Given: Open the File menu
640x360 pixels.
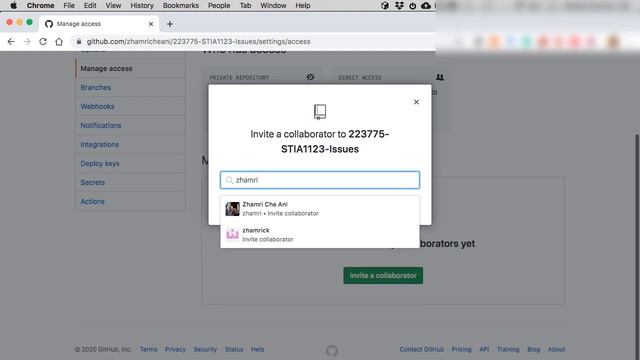Looking at the screenshot, I should pyautogui.click(x=69, y=6).
